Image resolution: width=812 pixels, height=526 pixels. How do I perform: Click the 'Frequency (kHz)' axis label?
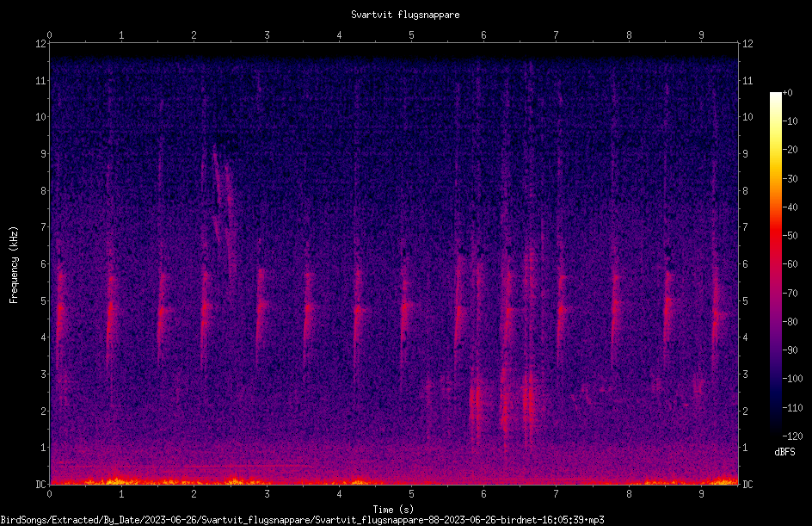14,265
